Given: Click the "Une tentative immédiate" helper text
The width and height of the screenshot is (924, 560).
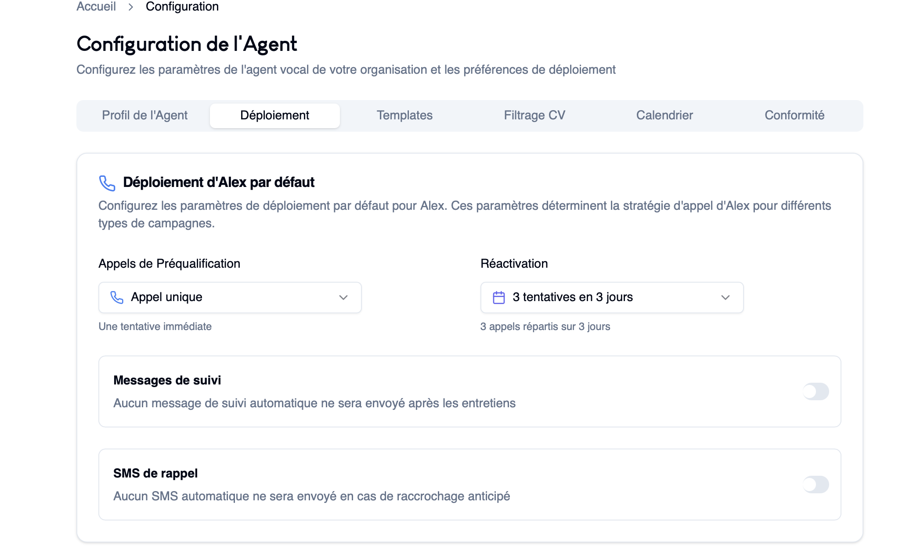Looking at the screenshot, I should 155,327.
